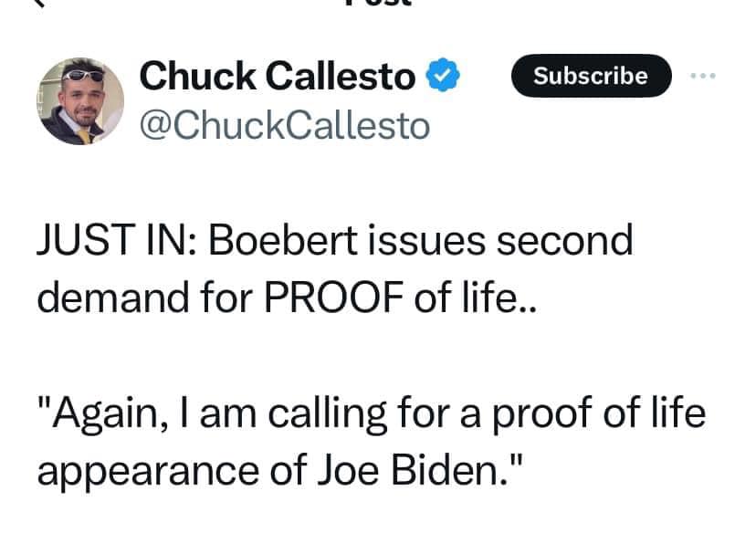
Task: Click the phrase "proof of life" in the quote
Action: [x=599, y=413]
